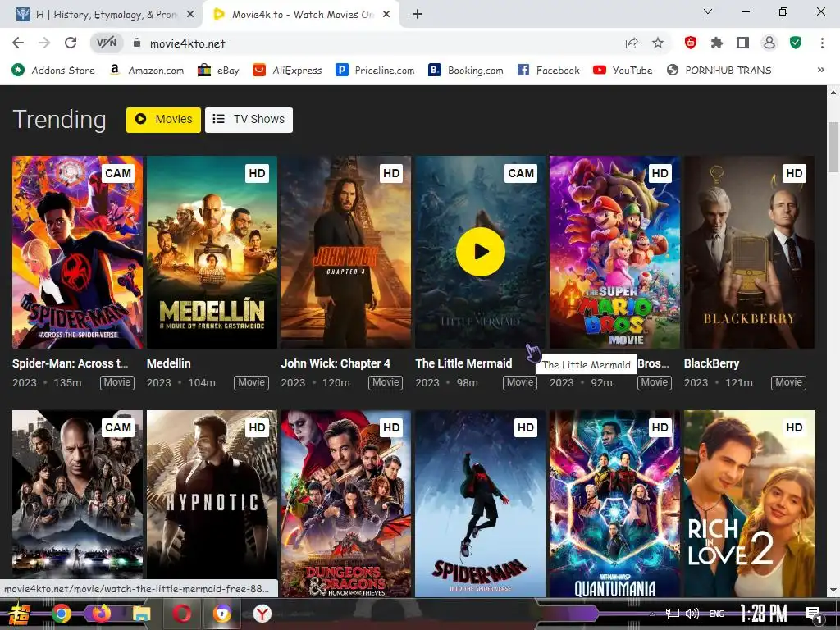Open Amazon.com bookmark

point(146,71)
